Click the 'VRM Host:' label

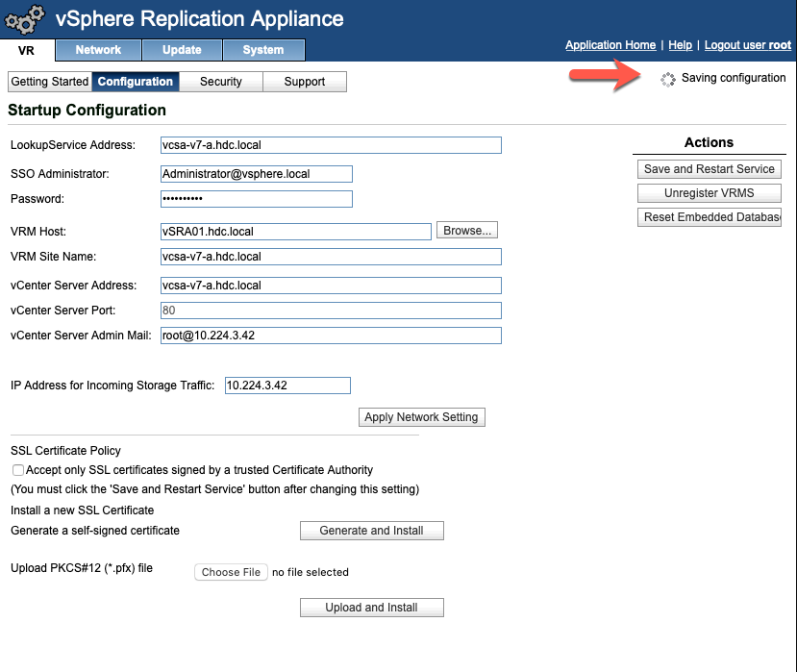(x=38, y=232)
